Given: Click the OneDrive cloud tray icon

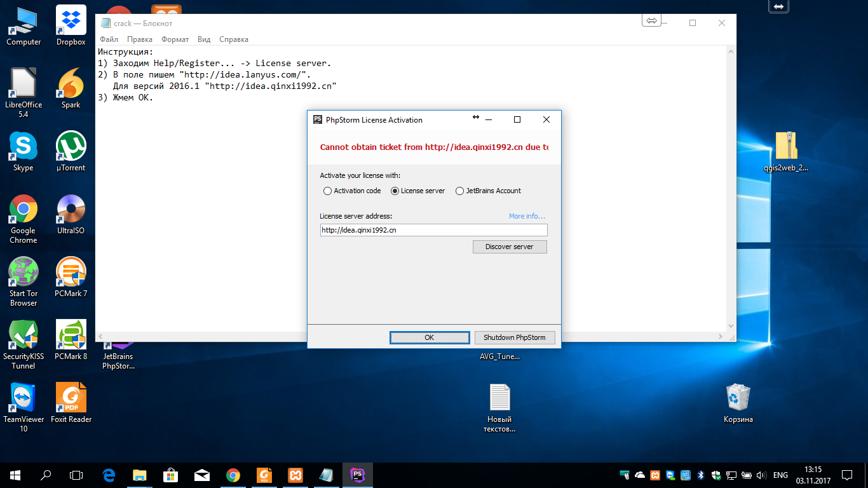Looking at the screenshot, I should coord(640,475).
